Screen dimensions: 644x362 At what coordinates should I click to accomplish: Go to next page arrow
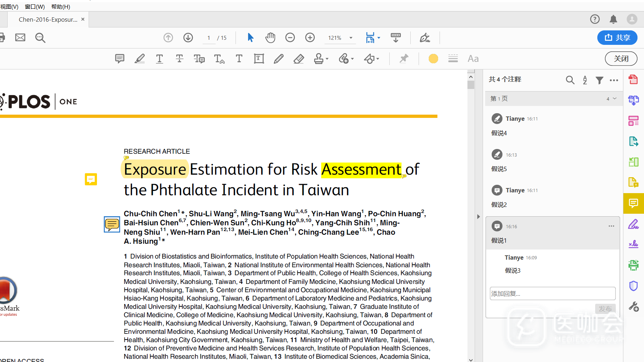[x=188, y=38]
